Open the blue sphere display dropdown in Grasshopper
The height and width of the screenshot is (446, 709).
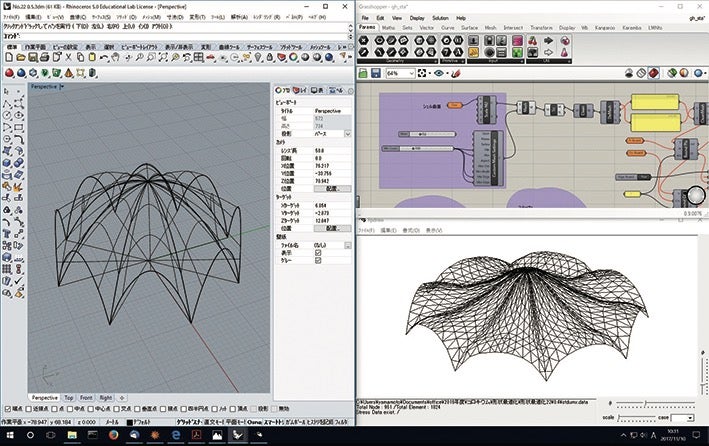pos(704,73)
